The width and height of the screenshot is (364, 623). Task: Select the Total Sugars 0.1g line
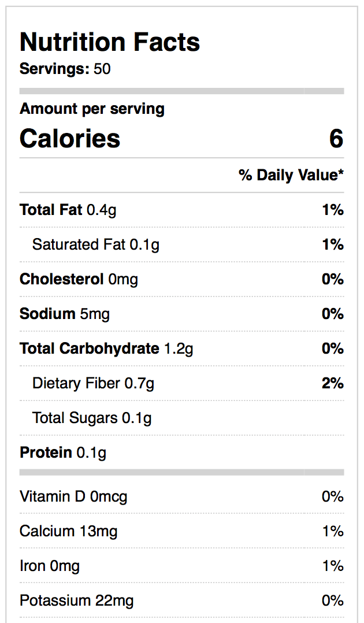(x=92, y=418)
